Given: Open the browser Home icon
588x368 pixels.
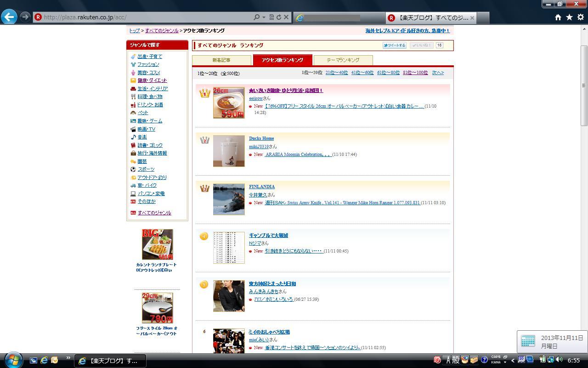Looking at the screenshot, I should 558,17.
